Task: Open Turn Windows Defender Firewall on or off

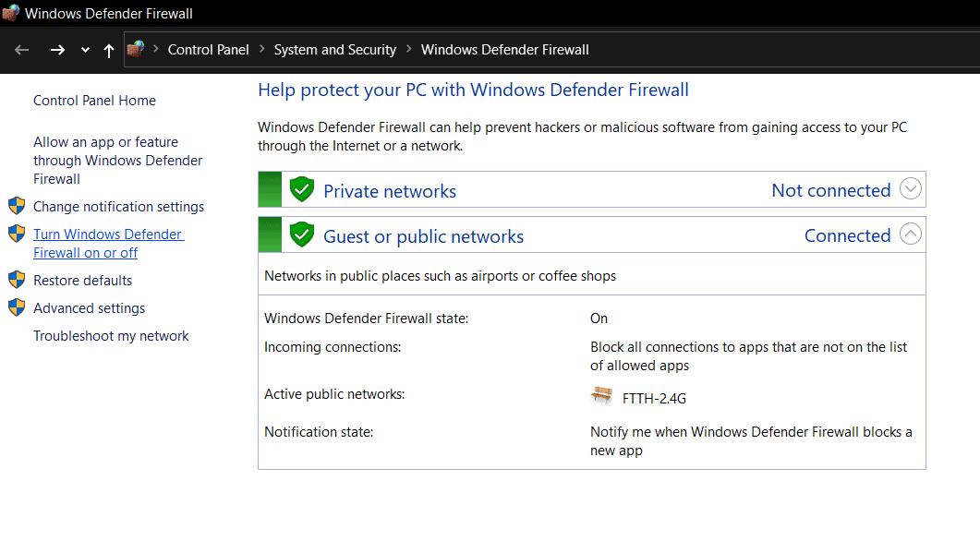Action: pyautogui.click(x=109, y=244)
